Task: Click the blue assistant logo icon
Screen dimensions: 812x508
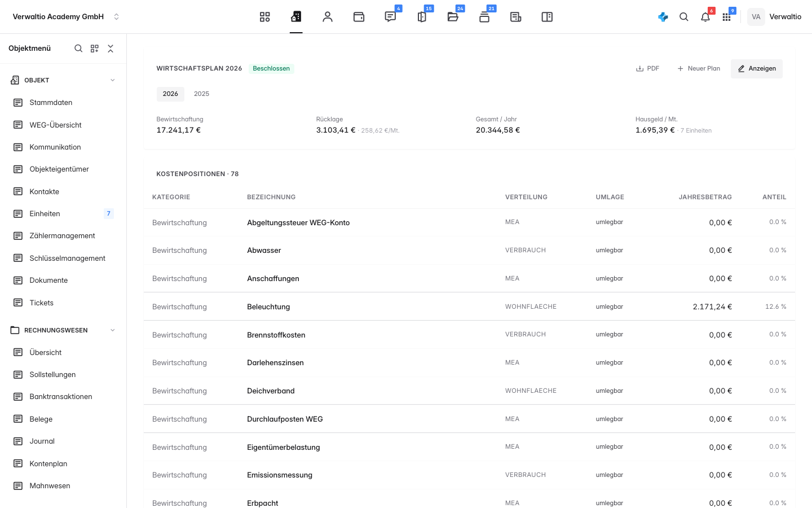Action: [663, 17]
